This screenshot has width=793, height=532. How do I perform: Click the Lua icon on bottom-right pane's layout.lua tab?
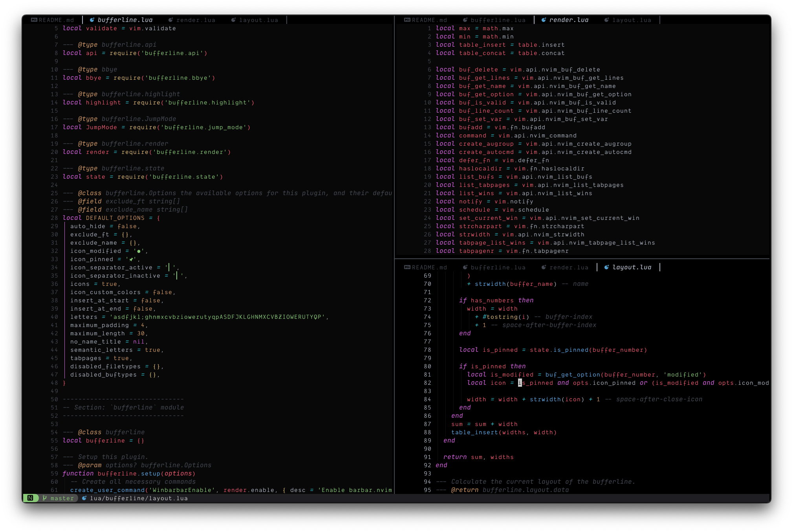point(607,267)
